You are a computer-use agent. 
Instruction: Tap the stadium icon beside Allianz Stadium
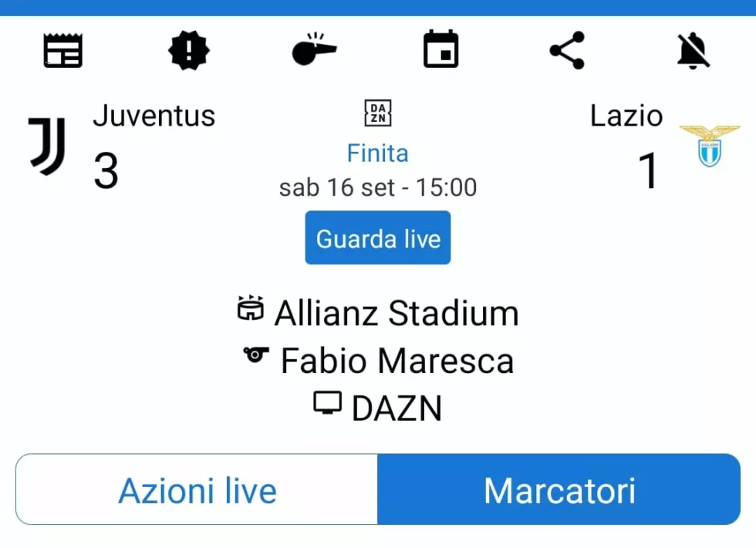click(251, 308)
